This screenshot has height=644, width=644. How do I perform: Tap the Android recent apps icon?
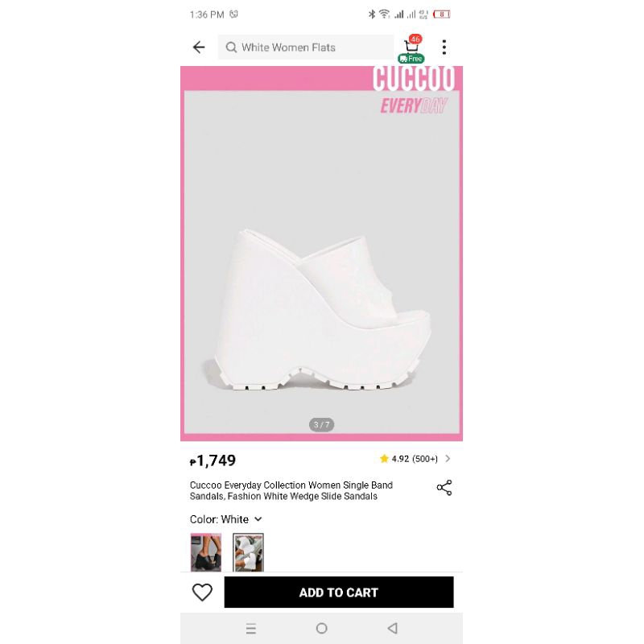click(x=251, y=628)
